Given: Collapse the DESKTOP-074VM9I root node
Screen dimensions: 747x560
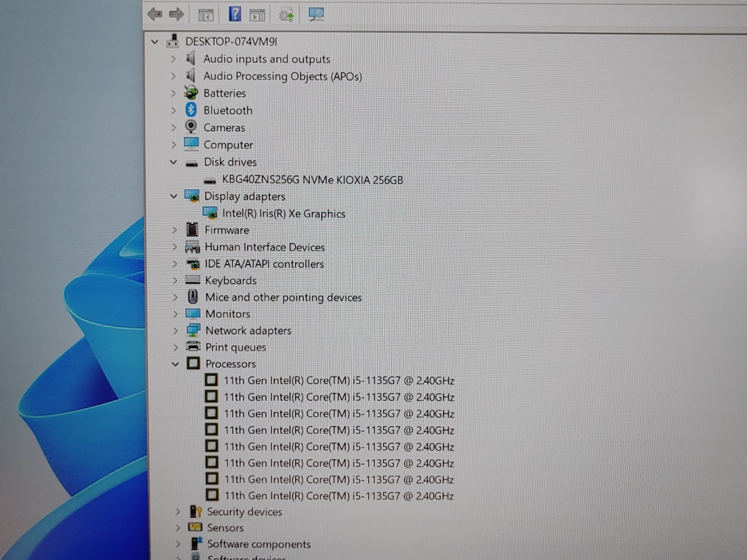Looking at the screenshot, I should (154, 41).
